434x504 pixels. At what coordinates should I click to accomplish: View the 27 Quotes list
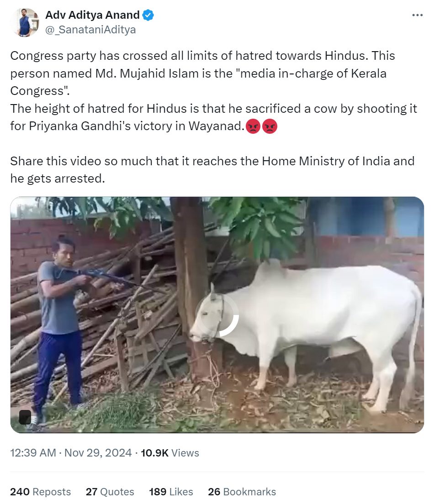110,492
